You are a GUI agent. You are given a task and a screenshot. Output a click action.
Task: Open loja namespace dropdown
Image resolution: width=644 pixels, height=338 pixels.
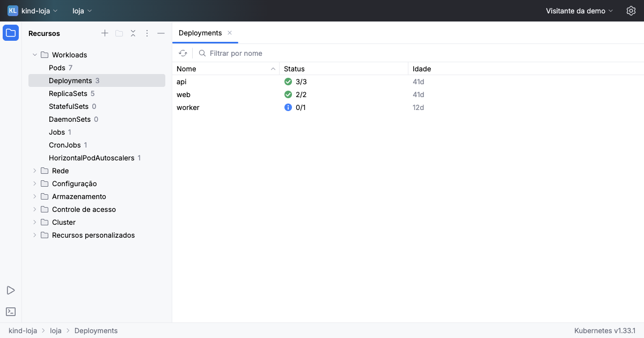[82, 11]
